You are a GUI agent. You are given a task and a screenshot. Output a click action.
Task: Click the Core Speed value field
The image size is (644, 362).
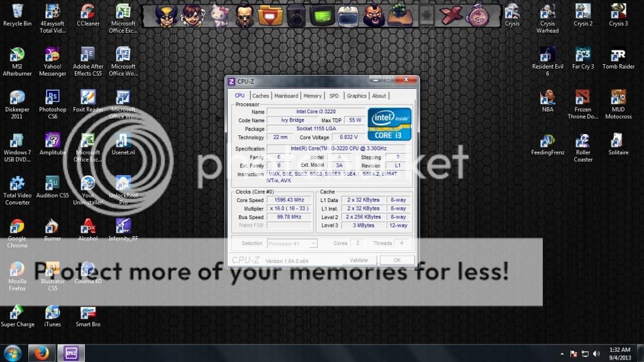point(289,200)
